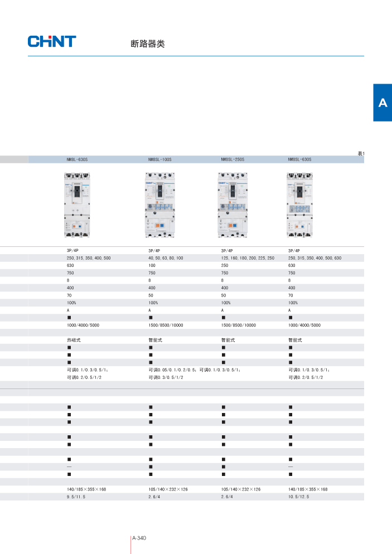Click the dash mark in NM8L-630S column

(70, 466)
